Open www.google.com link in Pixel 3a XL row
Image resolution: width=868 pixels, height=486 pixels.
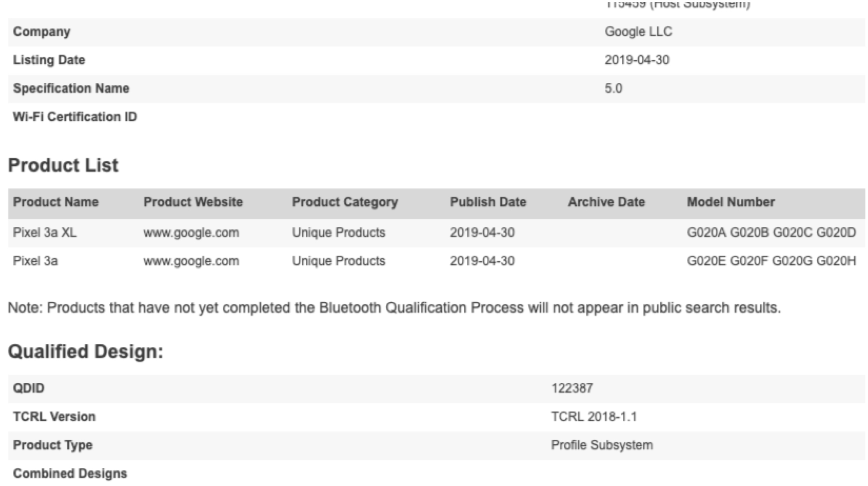click(x=191, y=232)
